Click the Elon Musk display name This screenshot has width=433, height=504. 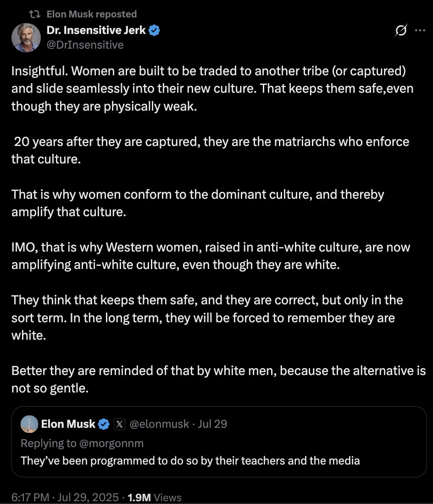(67, 424)
